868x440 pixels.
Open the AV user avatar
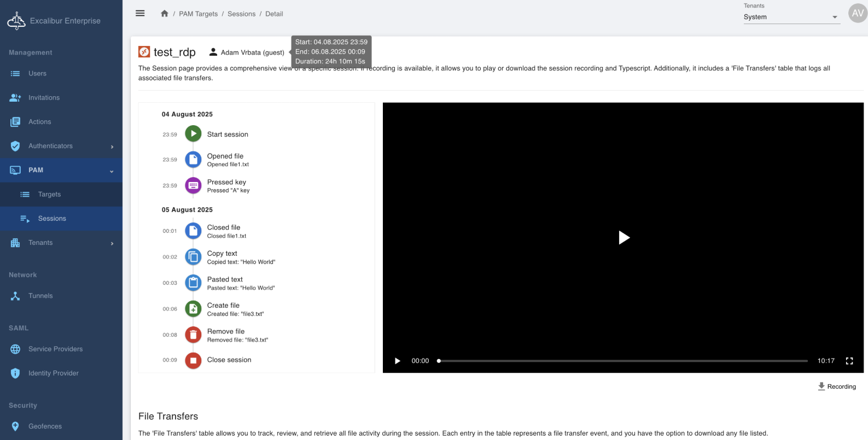click(x=857, y=13)
